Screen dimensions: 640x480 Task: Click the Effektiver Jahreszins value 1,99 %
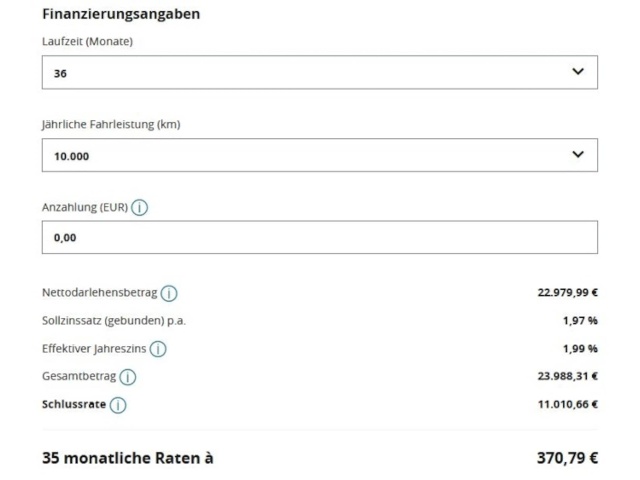point(580,349)
